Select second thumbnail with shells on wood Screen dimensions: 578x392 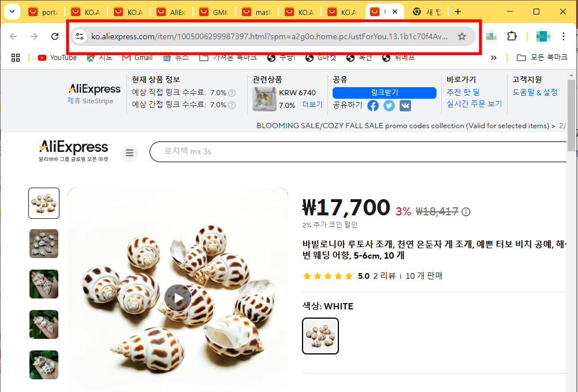pyautogui.click(x=44, y=244)
